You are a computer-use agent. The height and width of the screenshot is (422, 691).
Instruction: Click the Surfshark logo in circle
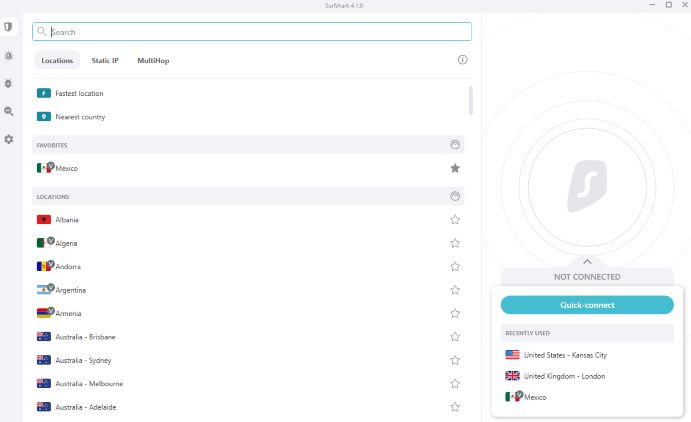coord(587,186)
